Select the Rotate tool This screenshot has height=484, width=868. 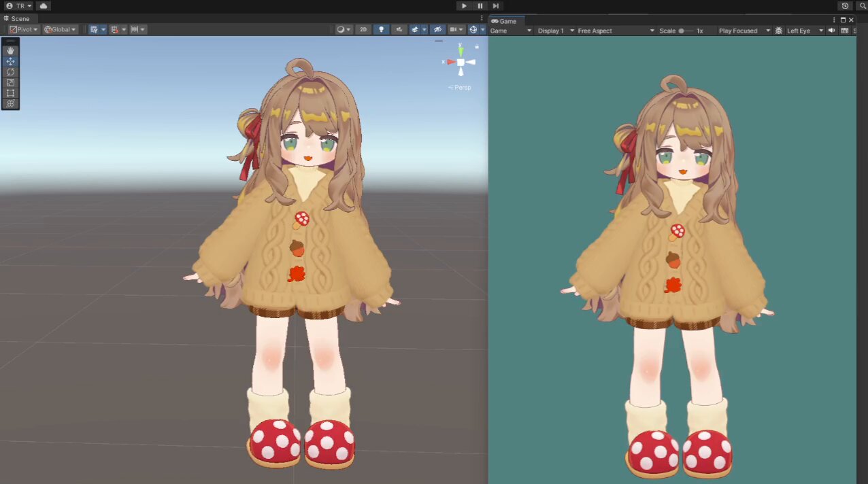click(x=10, y=72)
